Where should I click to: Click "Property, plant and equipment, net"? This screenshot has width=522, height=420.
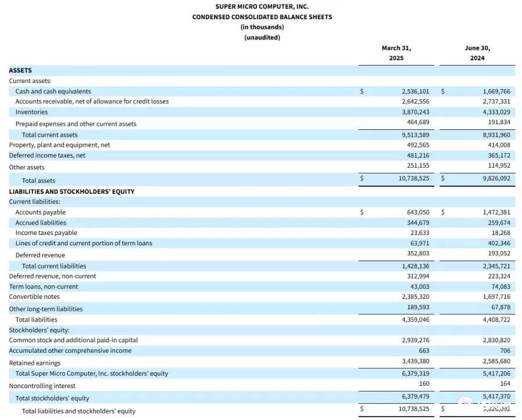[x=59, y=145]
